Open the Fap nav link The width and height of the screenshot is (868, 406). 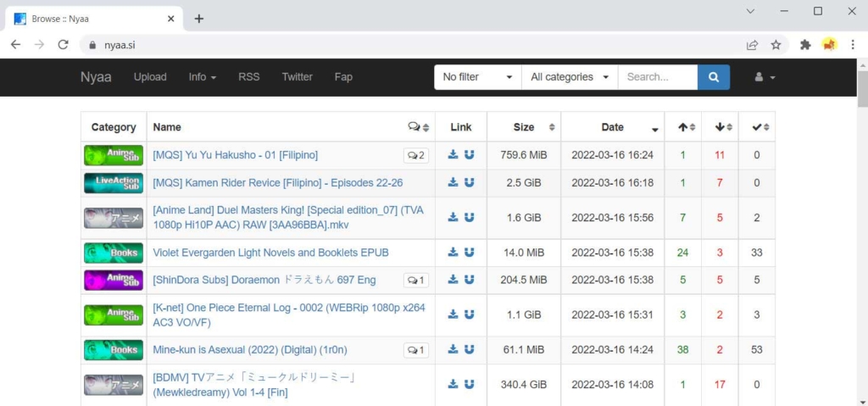coord(343,77)
